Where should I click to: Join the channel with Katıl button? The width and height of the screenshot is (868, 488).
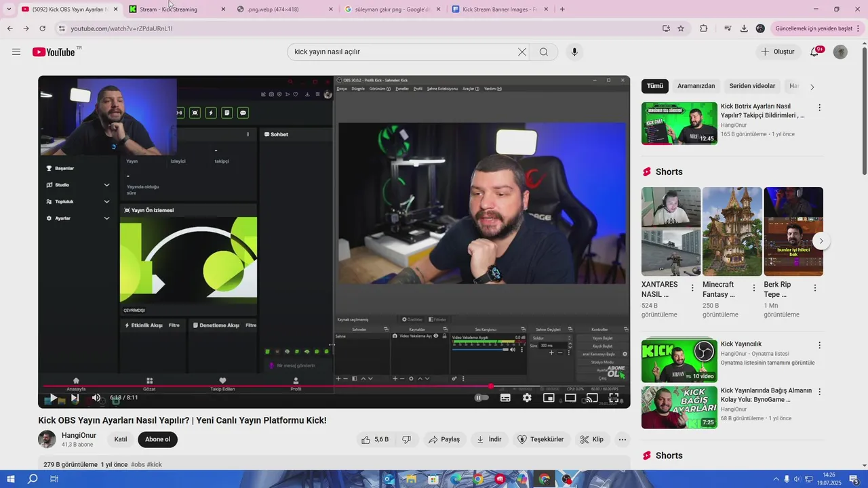pyautogui.click(x=121, y=439)
